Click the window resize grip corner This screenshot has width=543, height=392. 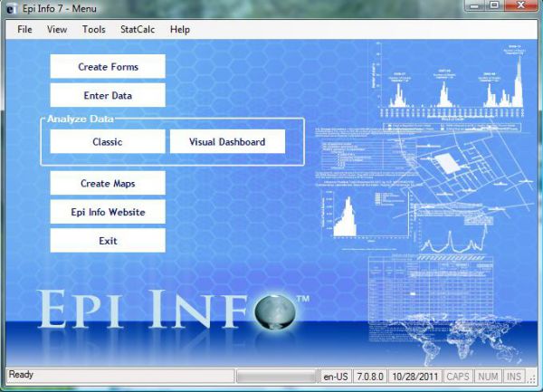tap(531, 378)
